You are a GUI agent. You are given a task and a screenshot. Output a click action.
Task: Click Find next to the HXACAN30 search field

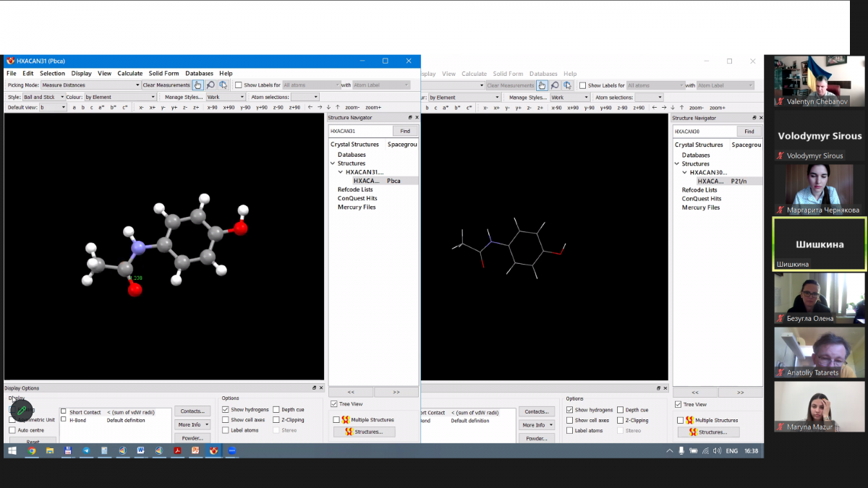[749, 132]
